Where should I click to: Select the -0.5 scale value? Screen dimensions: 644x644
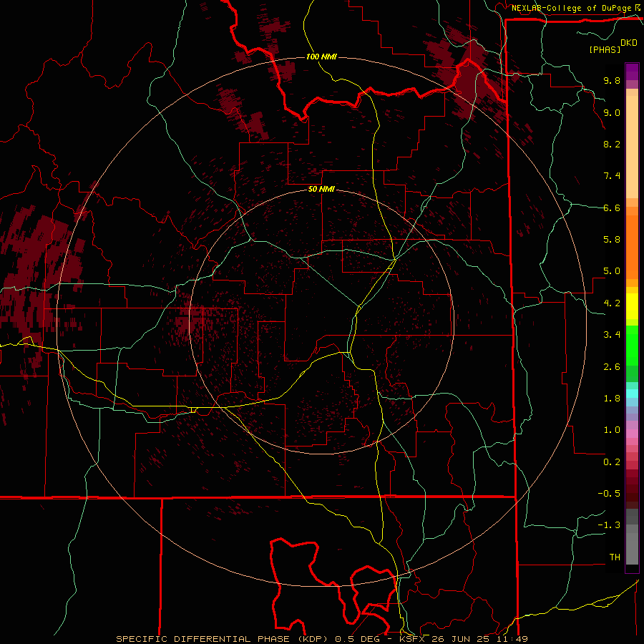pos(609,494)
